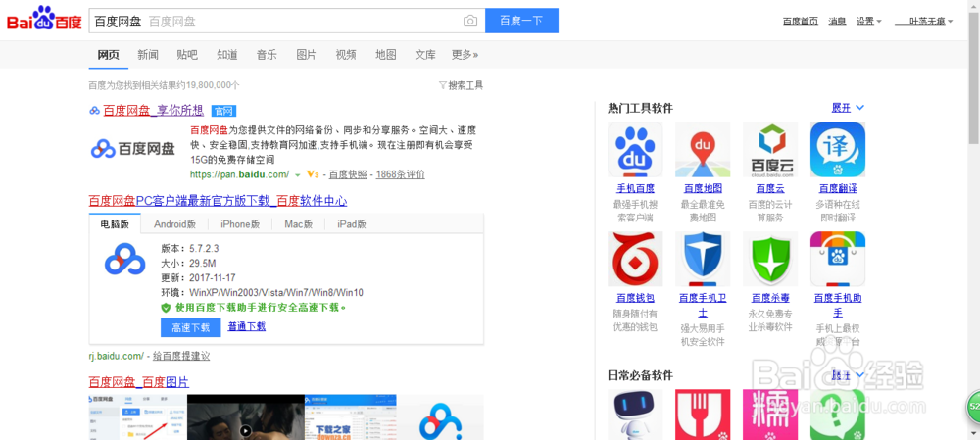This screenshot has height=440, width=980.
Task: Select the 知道 search tab
Action: click(x=227, y=54)
